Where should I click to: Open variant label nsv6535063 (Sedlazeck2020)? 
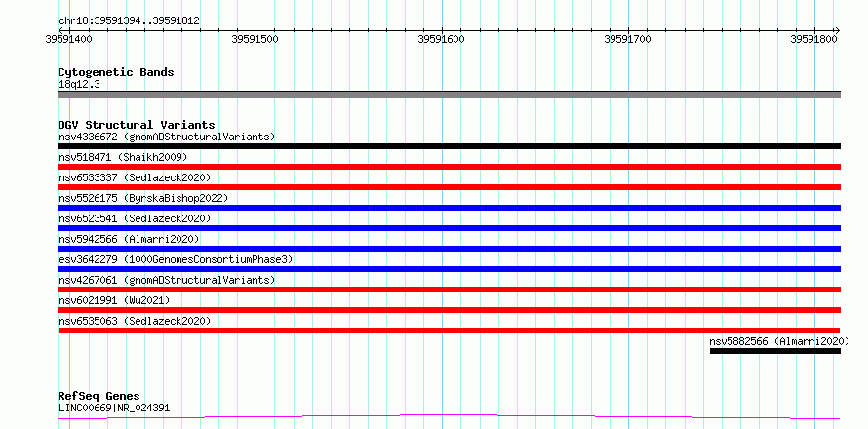(135, 321)
